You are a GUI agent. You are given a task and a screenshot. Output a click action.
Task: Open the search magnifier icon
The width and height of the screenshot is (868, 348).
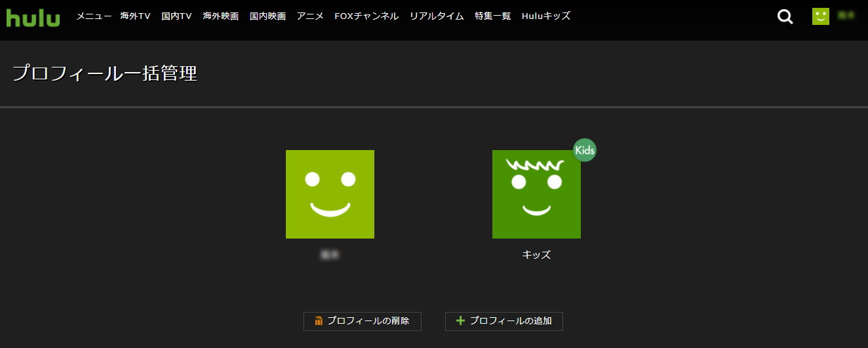coord(785,16)
